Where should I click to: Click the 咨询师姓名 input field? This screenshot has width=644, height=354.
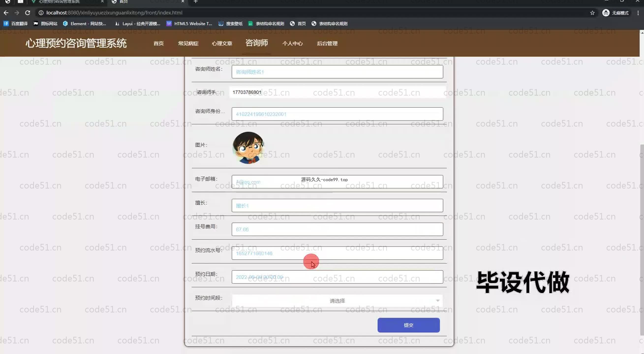[337, 72]
